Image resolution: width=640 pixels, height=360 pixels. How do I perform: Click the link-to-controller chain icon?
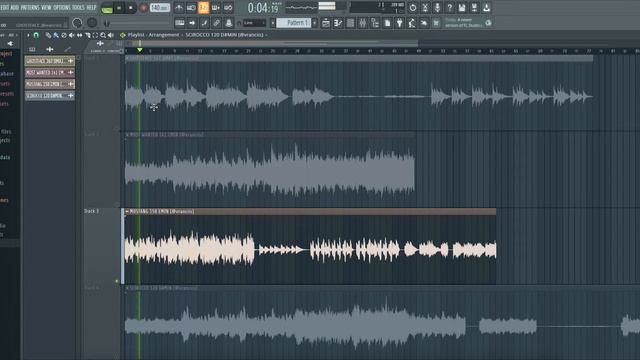pyautogui.click(x=216, y=23)
